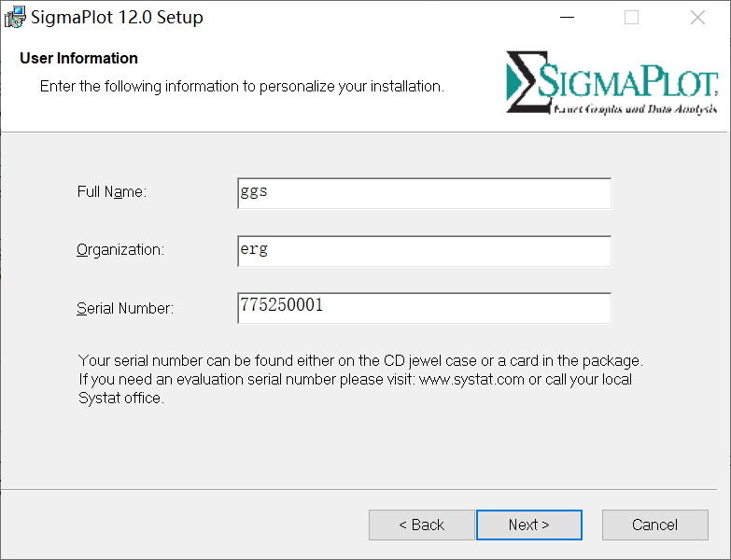Screen dimensions: 731x560
Task: Click into the Organization input box
Action: click(424, 250)
